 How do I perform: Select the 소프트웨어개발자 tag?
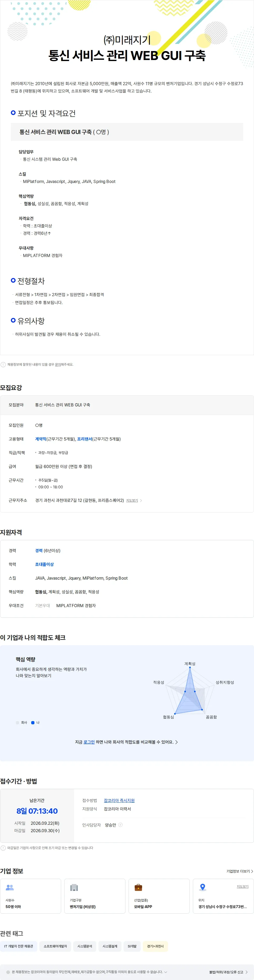click(x=55, y=946)
